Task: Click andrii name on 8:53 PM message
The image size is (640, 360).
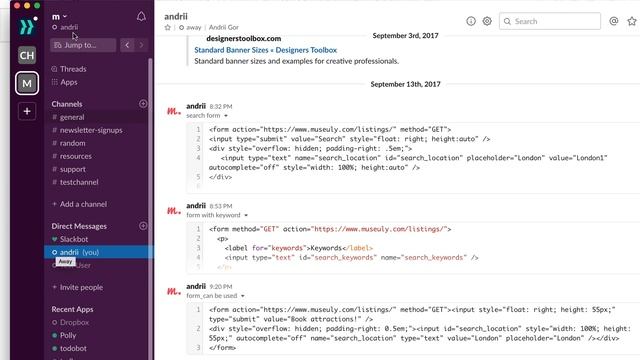Action: (x=196, y=206)
